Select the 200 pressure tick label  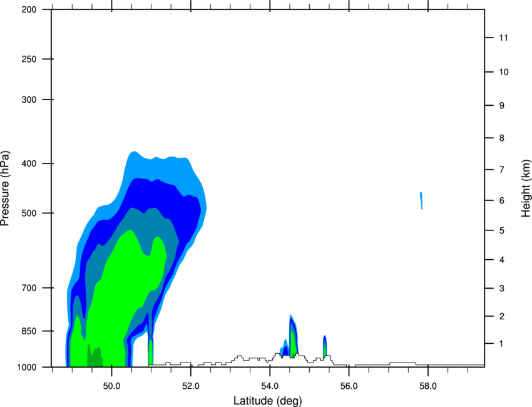pos(29,9)
